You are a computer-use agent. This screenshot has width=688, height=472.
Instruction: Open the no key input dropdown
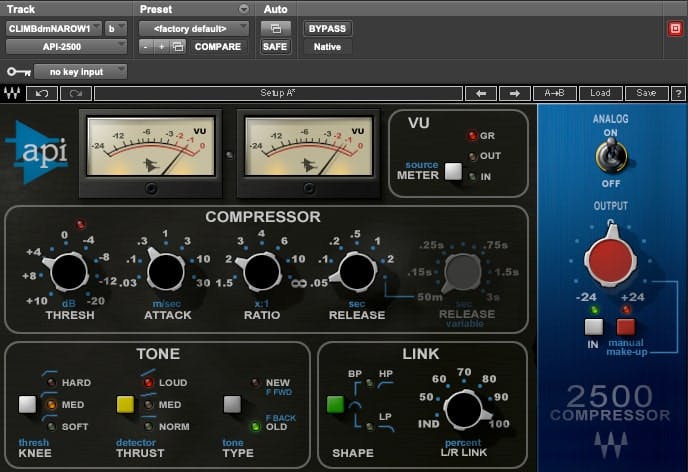point(80,72)
